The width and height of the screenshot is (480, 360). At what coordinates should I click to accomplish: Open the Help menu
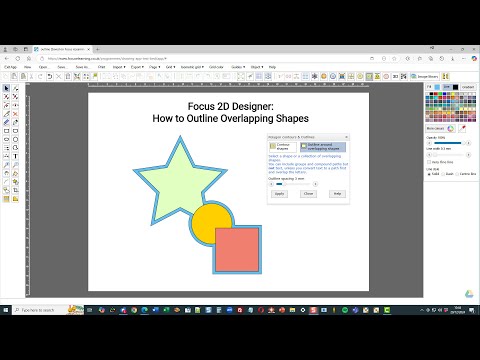click(x=272, y=67)
